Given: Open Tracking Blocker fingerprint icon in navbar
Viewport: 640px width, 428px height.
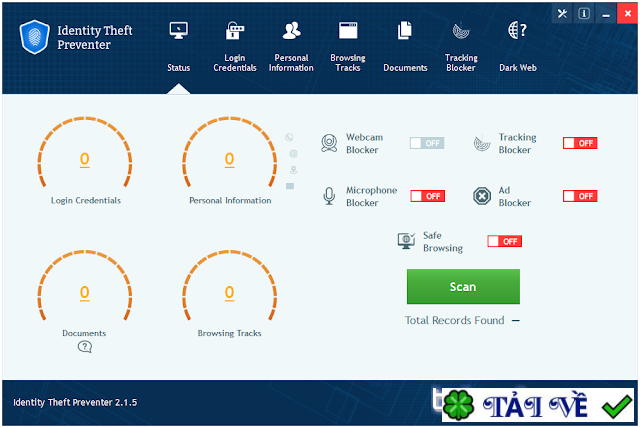Looking at the screenshot, I should 461,31.
